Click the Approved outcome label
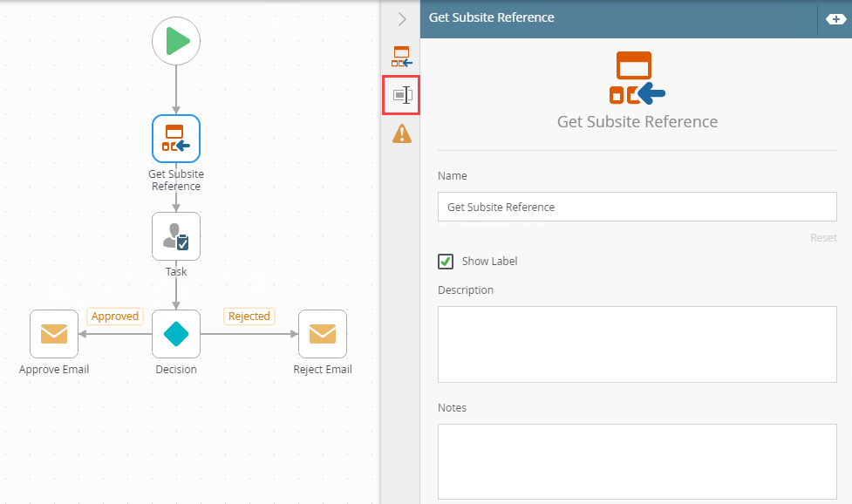 tap(115, 317)
